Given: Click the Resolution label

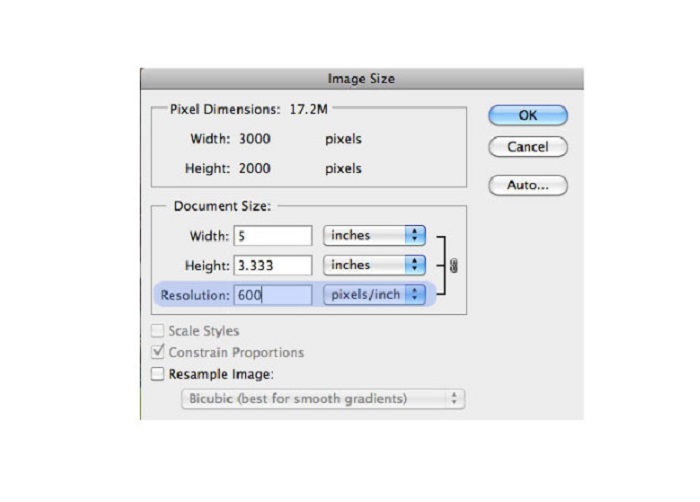Looking at the screenshot, I should [x=195, y=295].
